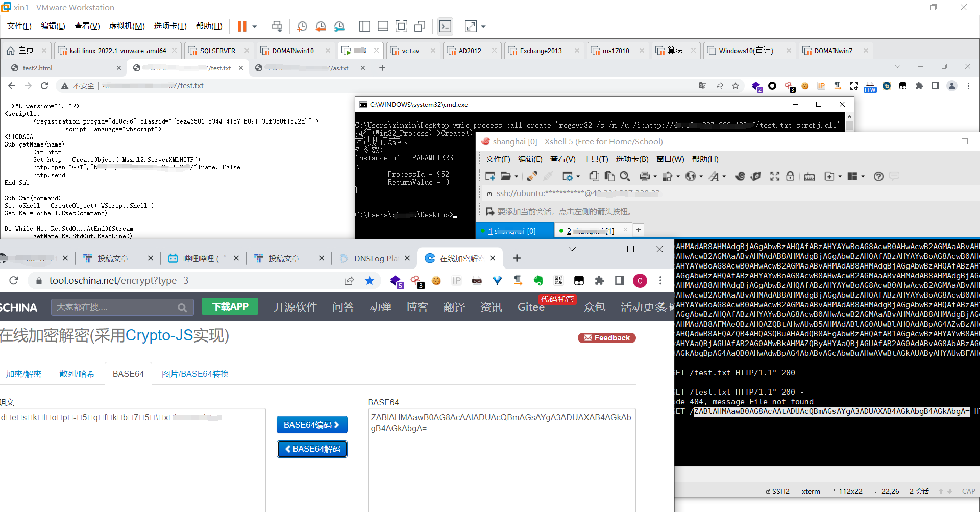The image size is (980, 512).
Task: Open the dropdown arrow next to VMware pause button
Action: tap(254, 26)
